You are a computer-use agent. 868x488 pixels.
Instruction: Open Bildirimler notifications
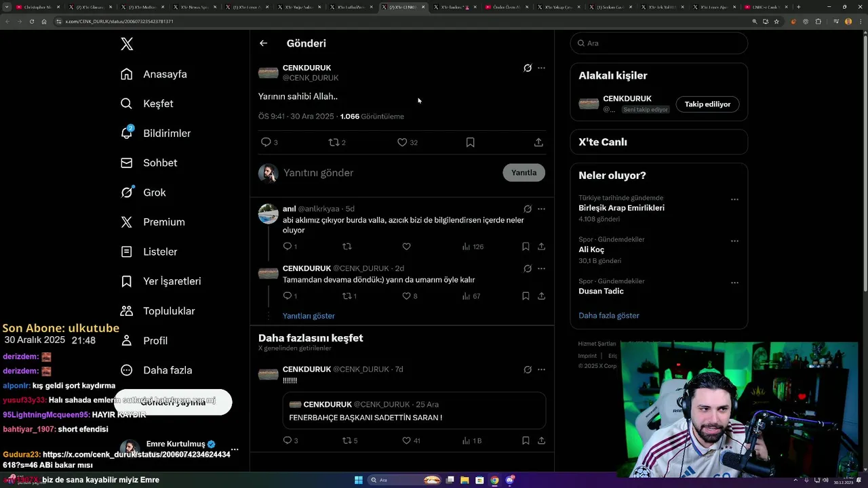155,134
